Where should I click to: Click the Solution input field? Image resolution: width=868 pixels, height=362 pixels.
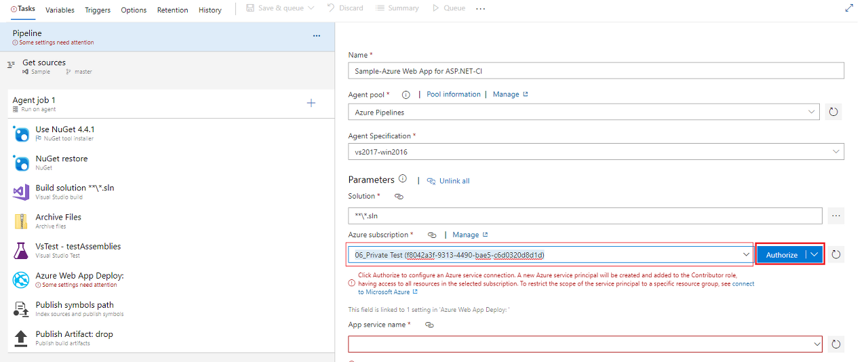(x=585, y=216)
